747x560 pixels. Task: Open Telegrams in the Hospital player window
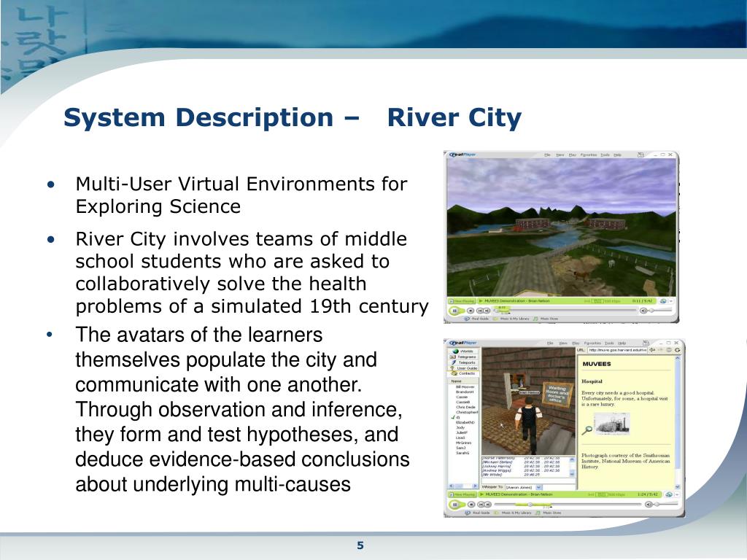pyautogui.click(x=463, y=357)
